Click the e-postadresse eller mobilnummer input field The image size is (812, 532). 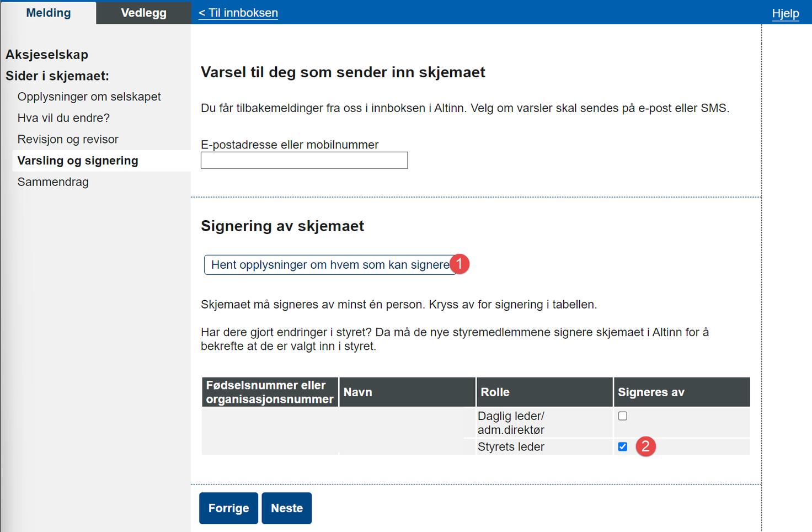(304, 160)
